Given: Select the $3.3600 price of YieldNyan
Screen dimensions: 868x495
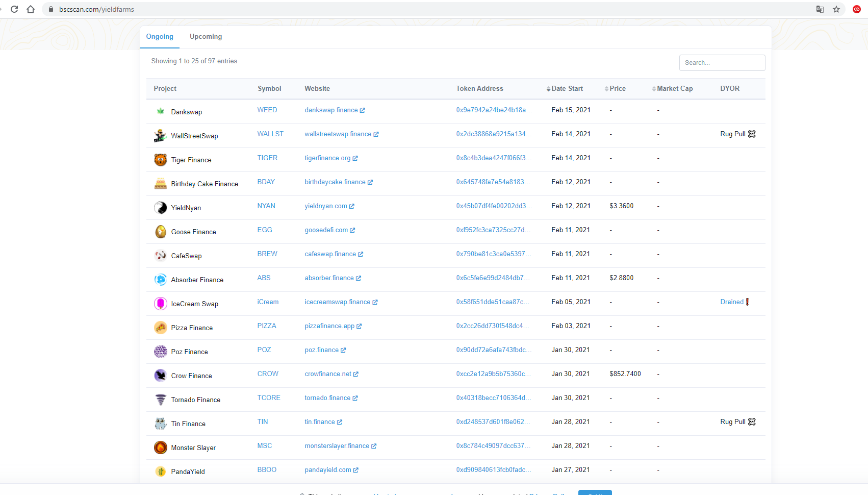Looking at the screenshot, I should 622,206.
